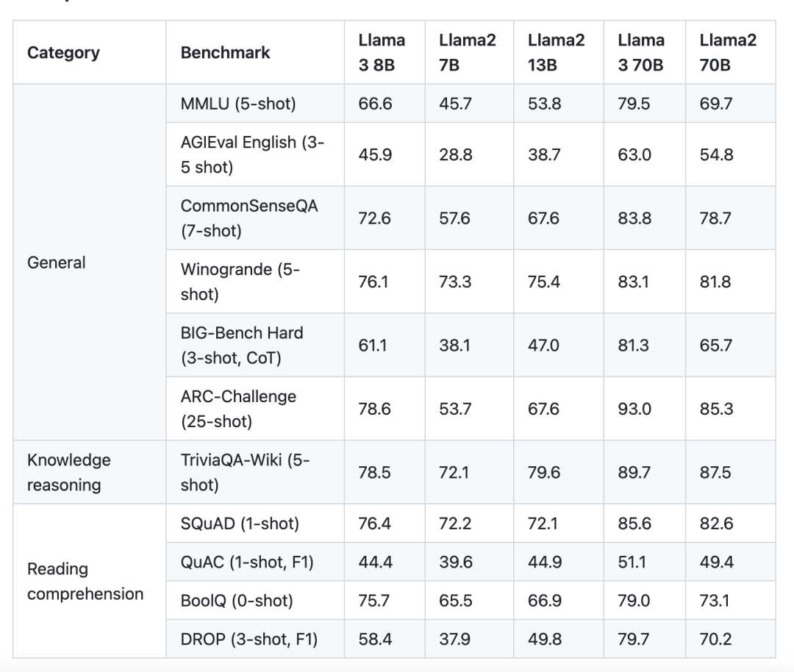The image size is (794, 672).
Task: Click the Winogrande (5-shot) benchmark cell
Action: [240, 282]
